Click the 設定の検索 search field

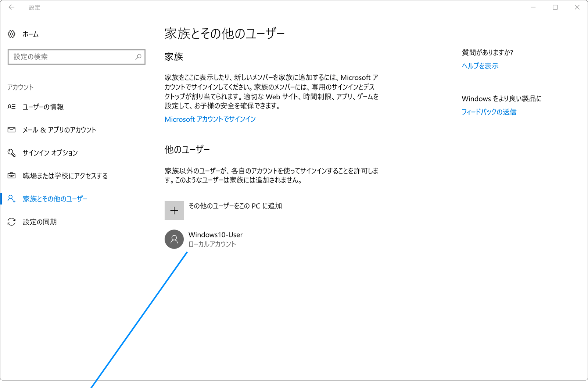[76, 57]
